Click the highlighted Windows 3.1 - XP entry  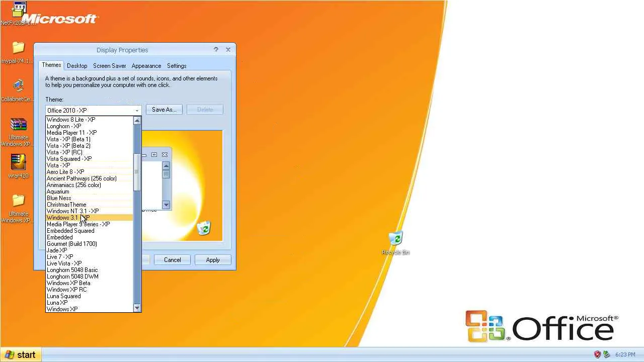(x=90, y=218)
